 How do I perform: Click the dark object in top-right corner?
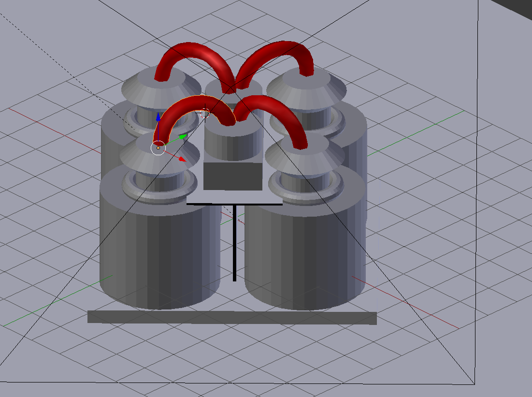519,6
